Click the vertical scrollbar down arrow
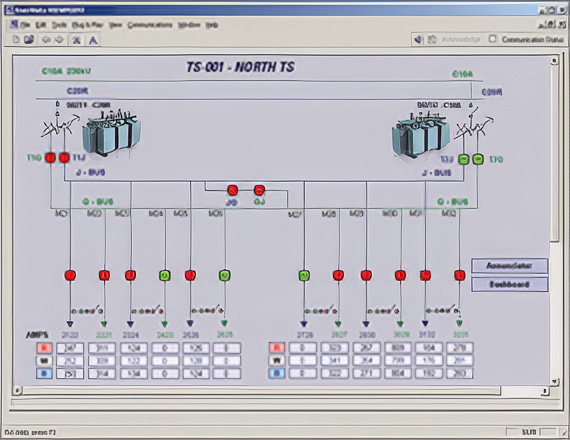This screenshot has height=440, width=570. coord(554,381)
